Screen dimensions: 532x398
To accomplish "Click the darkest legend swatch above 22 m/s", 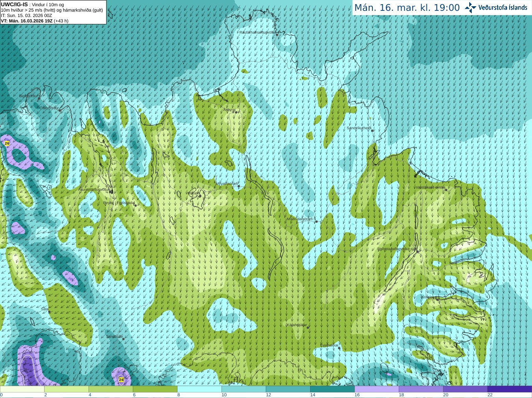I will [510, 389].
